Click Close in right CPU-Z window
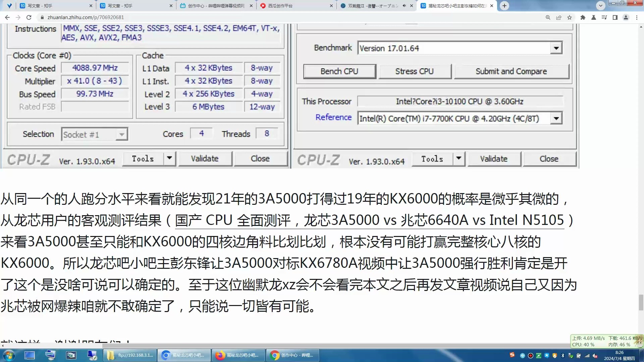The image size is (644, 362). (549, 159)
